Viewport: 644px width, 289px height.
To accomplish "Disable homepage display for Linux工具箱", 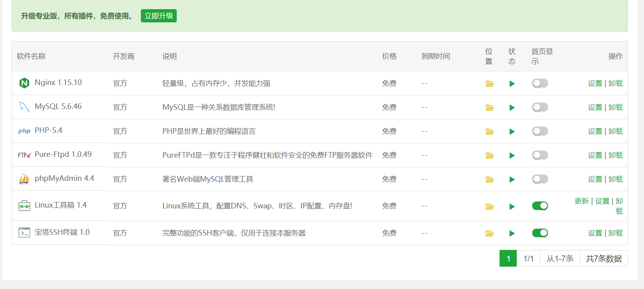I will pos(540,206).
